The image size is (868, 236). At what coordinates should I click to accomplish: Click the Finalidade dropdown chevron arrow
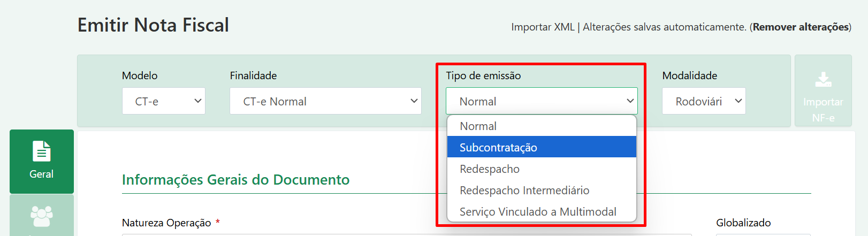[414, 101]
